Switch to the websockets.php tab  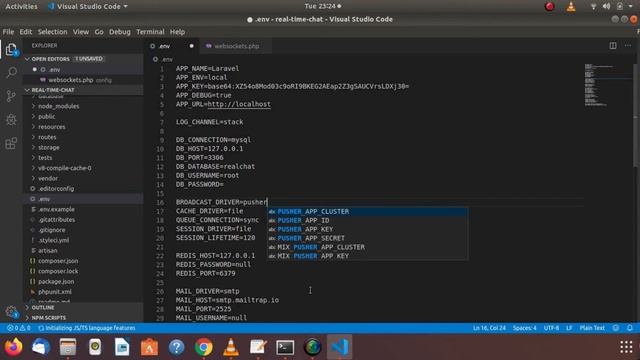236,46
